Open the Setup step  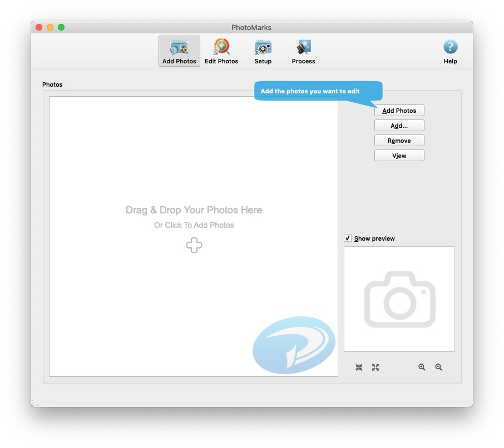tap(263, 51)
